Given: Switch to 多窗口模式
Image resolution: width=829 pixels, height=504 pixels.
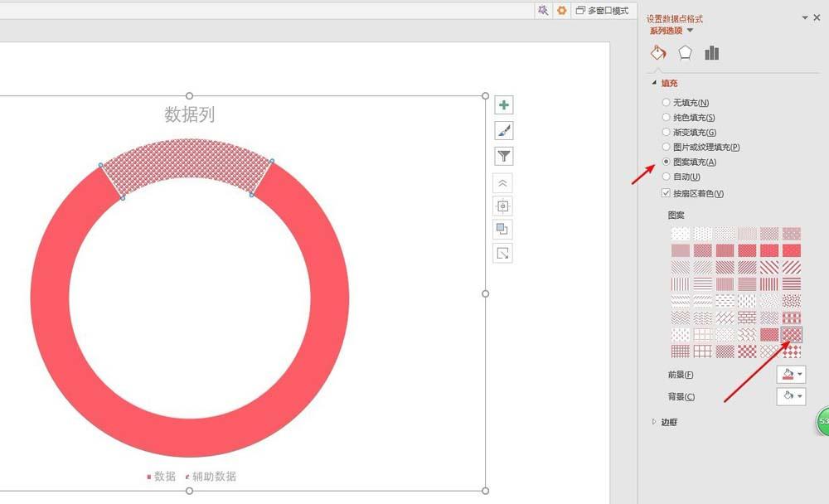Looking at the screenshot, I should pyautogui.click(x=604, y=10).
